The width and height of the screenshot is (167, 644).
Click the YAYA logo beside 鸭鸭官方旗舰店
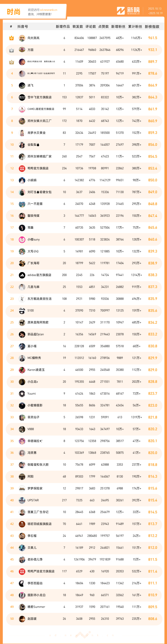tap(22, 169)
